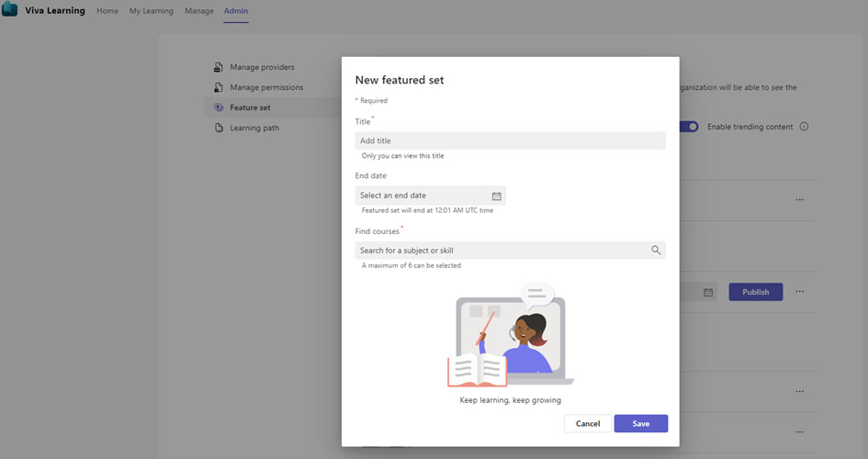Click the Manage permissions sidebar icon

[219, 87]
